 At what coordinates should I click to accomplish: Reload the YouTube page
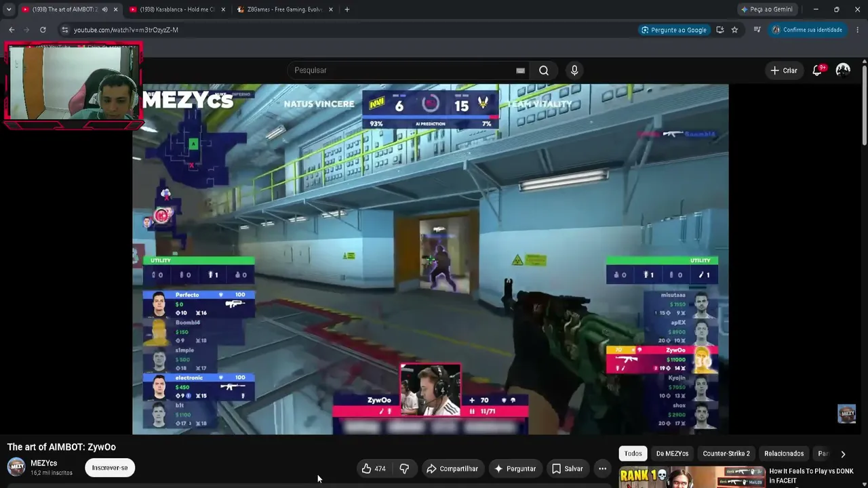click(x=43, y=30)
